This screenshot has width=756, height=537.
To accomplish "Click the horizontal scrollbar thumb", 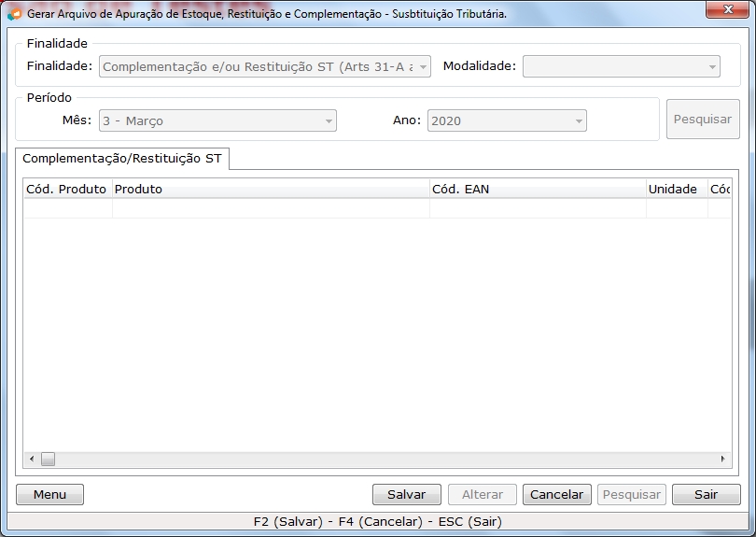I will click(48, 459).
